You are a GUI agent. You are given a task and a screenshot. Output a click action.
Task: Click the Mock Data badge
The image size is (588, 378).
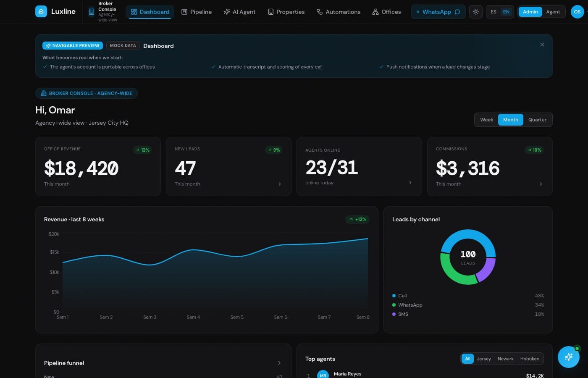coord(123,45)
